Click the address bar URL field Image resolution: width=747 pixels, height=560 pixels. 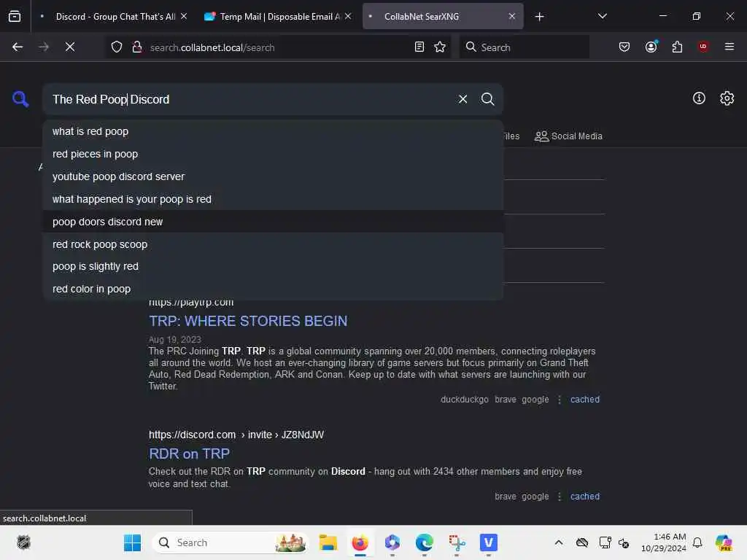pyautogui.click(x=279, y=47)
